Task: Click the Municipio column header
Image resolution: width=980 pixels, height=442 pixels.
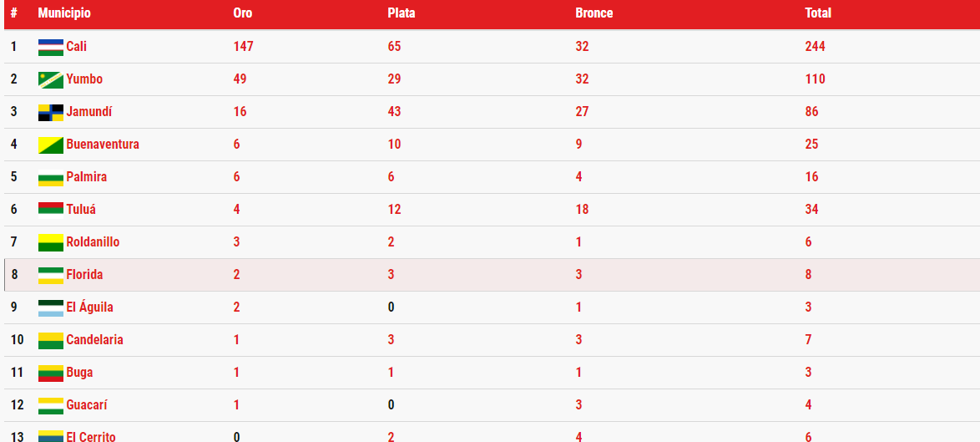Action: pyautogui.click(x=63, y=13)
